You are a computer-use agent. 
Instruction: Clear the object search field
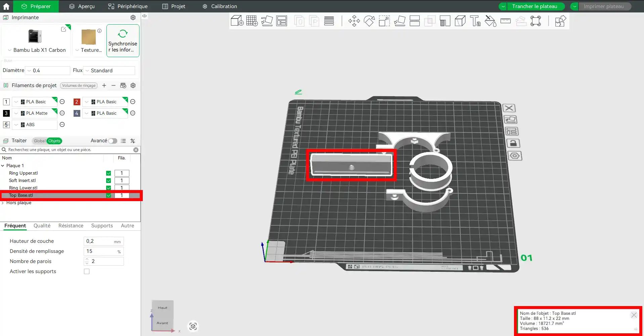coord(136,150)
